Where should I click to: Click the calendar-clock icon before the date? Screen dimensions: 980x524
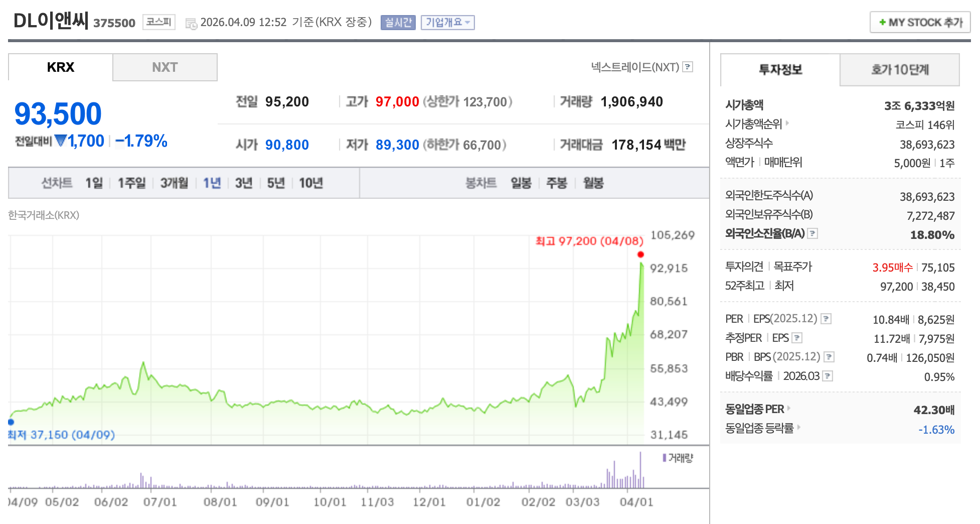tap(191, 23)
